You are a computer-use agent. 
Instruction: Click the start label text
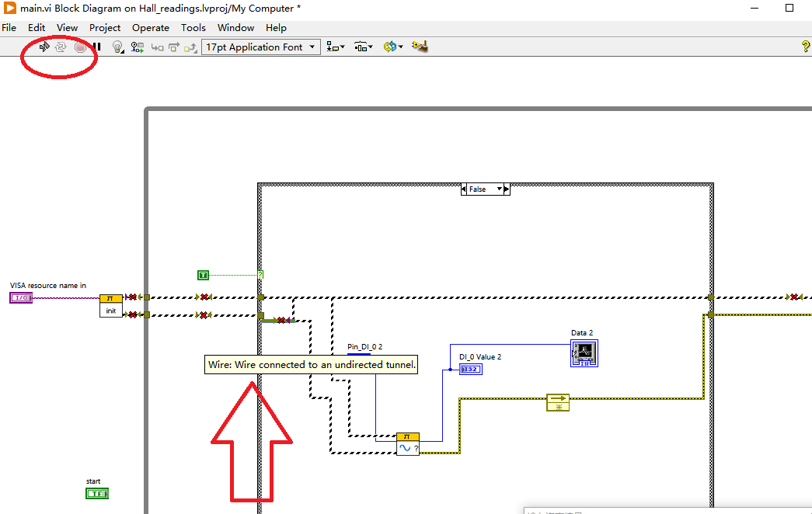(x=93, y=481)
